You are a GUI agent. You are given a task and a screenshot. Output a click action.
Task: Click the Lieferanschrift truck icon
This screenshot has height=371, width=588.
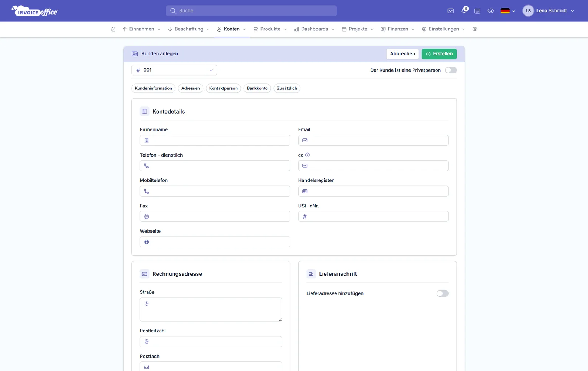click(x=311, y=274)
